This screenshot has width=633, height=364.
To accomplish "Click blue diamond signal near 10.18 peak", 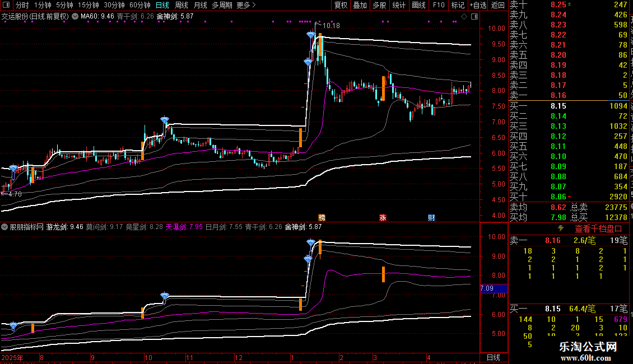I will point(310,35).
